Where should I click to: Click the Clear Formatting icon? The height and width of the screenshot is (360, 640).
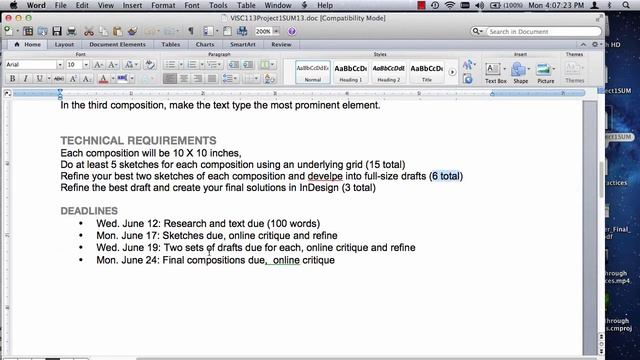point(150,64)
